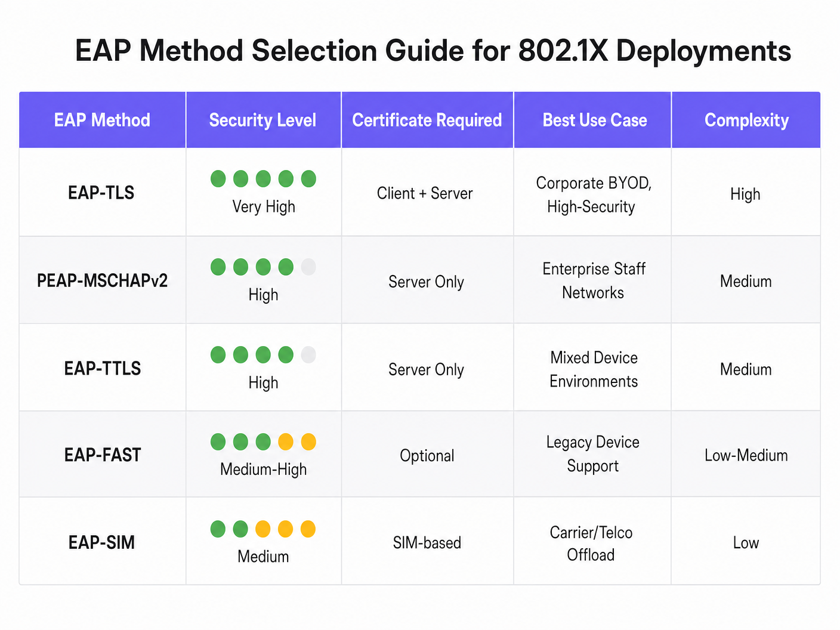Click the title 'EAP Method Selection Guide for 802.1X Deployments'
Viewport: 840px width, 630px height.
433,51
